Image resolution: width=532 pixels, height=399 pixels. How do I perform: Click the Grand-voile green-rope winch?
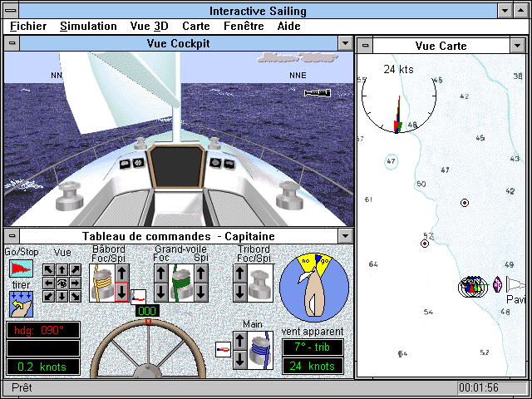tap(181, 283)
